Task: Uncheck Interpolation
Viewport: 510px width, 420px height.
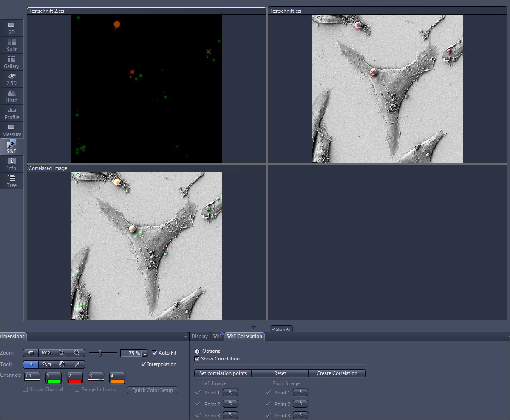Action: 144,364
